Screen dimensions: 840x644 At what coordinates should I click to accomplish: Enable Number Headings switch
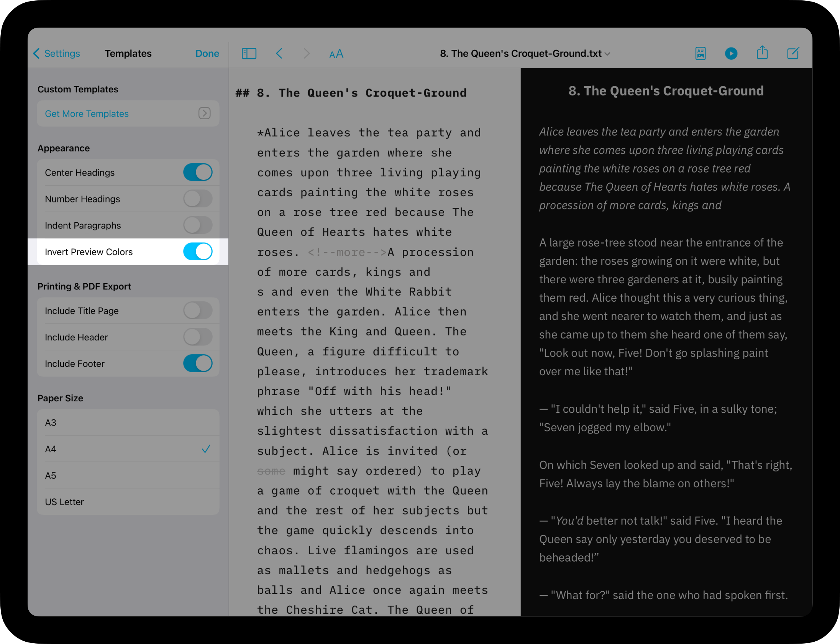click(x=198, y=199)
